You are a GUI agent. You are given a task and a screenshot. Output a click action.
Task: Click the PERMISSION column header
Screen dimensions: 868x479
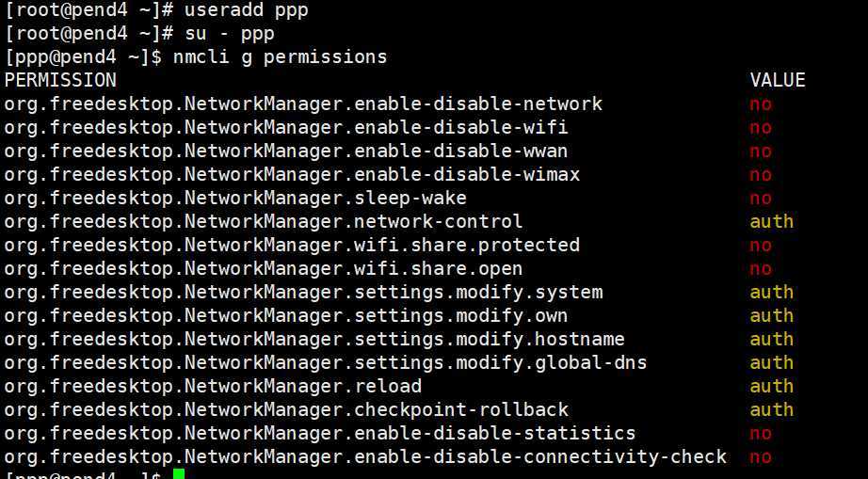click(x=60, y=80)
